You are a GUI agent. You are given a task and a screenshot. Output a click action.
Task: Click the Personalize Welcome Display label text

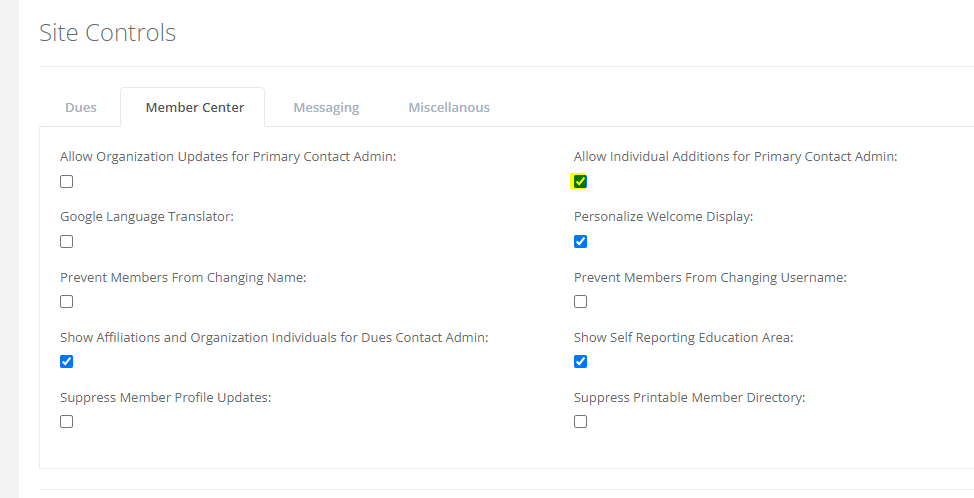[663, 217]
